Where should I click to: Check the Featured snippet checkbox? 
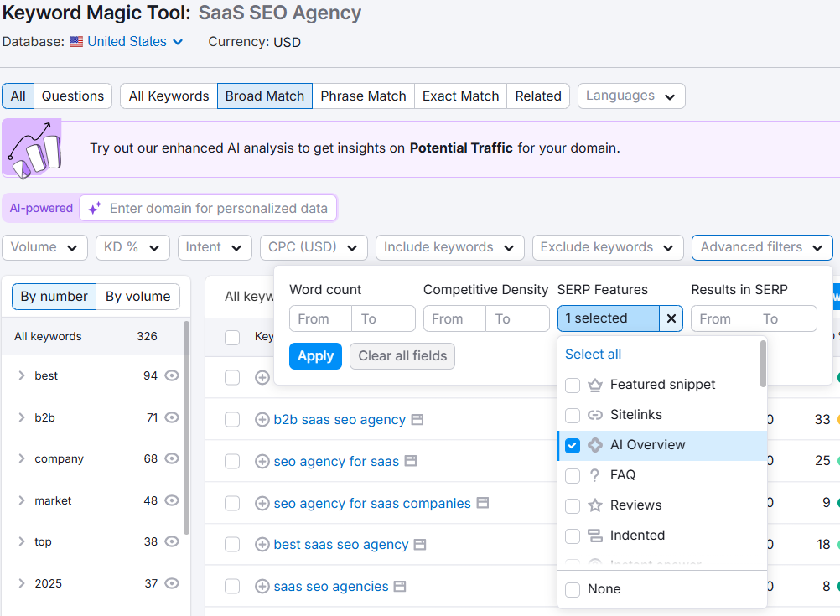(x=573, y=385)
